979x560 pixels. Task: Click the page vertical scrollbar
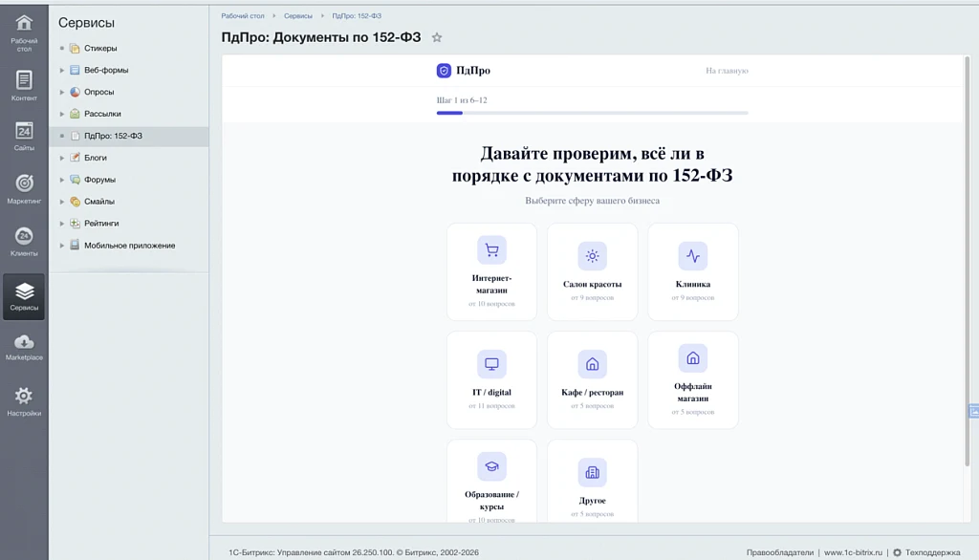pyautogui.click(x=968, y=262)
